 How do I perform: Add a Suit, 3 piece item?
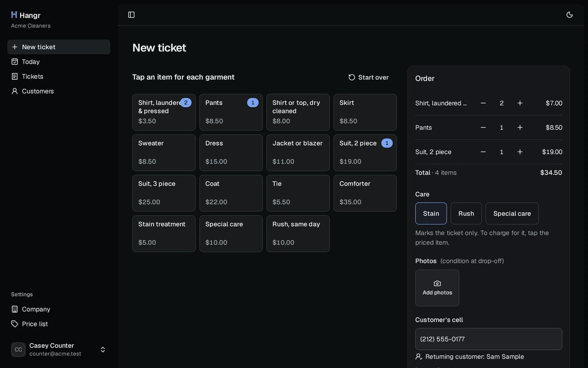pos(164,193)
